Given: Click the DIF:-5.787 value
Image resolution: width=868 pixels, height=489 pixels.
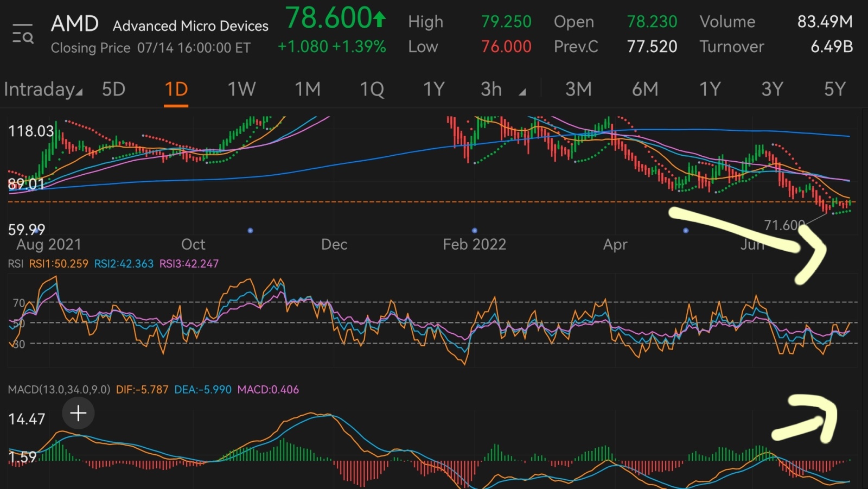Looking at the screenshot, I should (142, 390).
